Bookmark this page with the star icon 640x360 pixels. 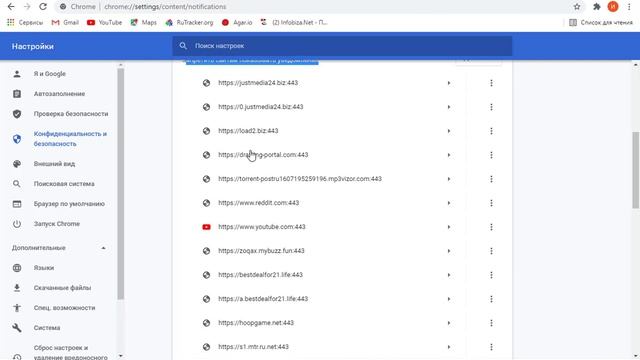point(577,7)
